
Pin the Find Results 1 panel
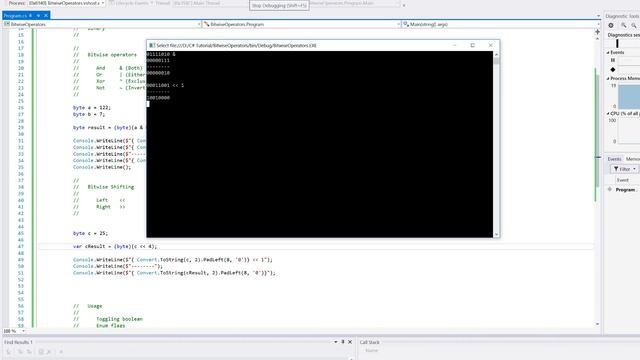[343, 342]
